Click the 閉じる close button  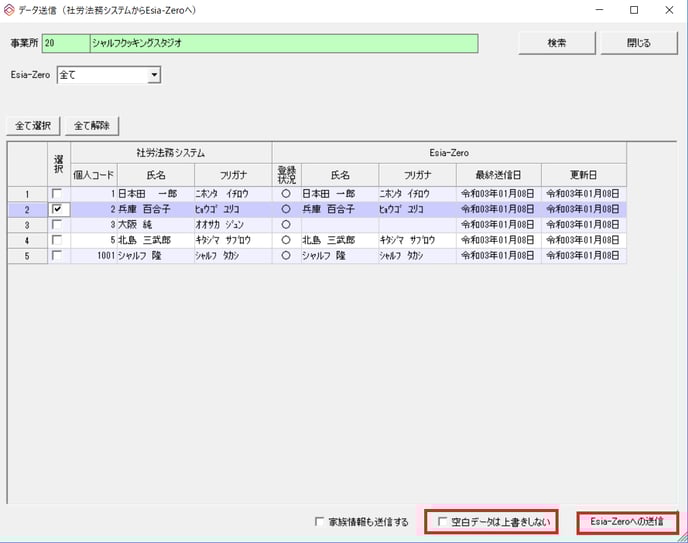[638, 43]
